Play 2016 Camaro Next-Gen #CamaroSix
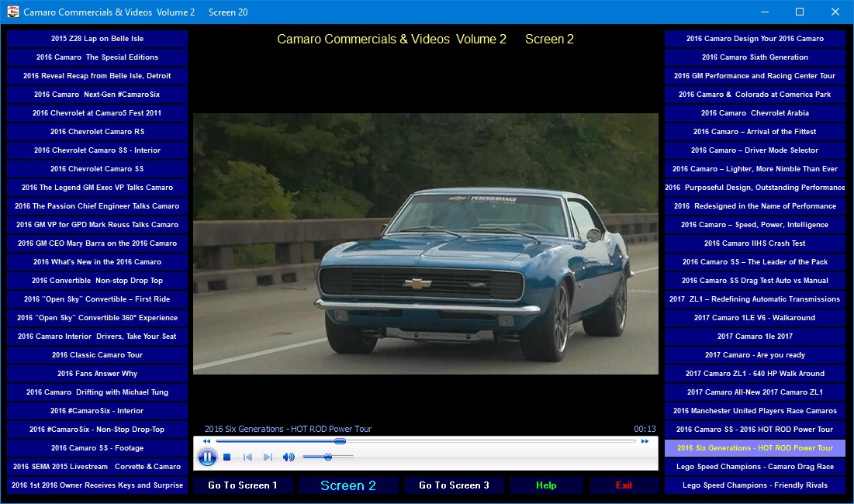The image size is (854, 504). tap(98, 94)
